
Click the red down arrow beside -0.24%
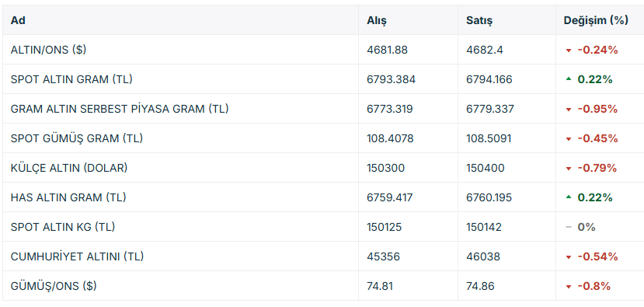pyautogui.click(x=569, y=51)
